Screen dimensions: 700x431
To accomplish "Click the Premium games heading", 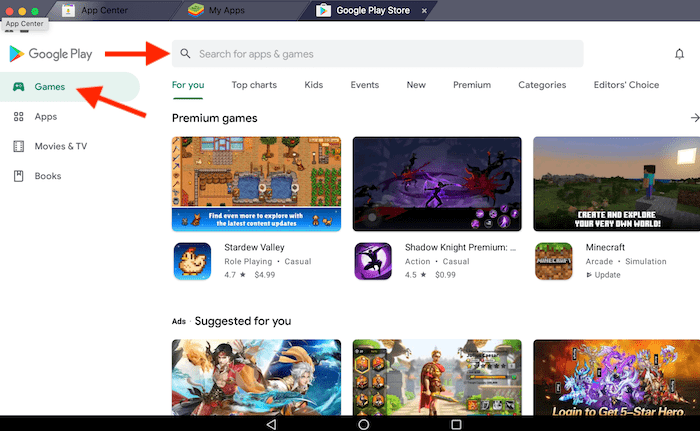I will 215,118.
